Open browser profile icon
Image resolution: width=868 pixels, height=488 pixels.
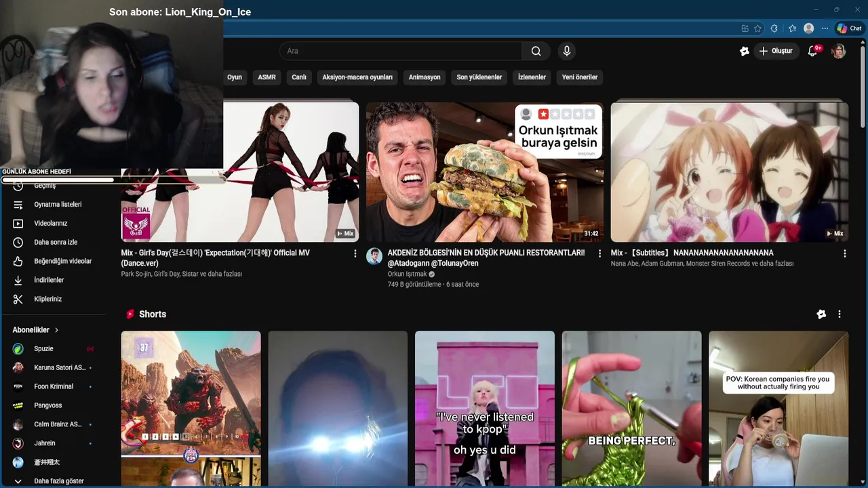click(x=808, y=28)
